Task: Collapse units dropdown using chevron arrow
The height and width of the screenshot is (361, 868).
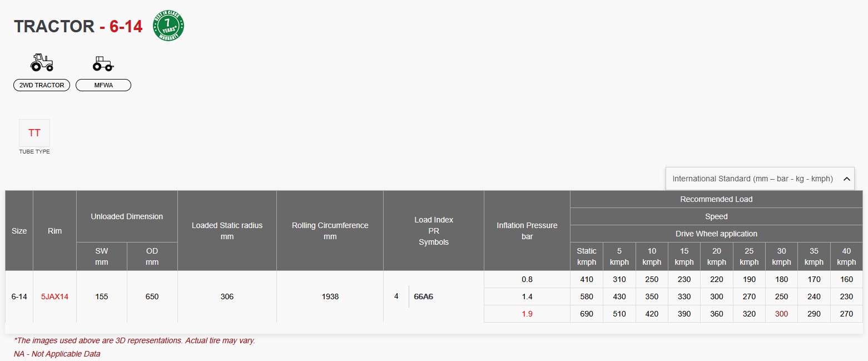Action: click(x=846, y=179)
